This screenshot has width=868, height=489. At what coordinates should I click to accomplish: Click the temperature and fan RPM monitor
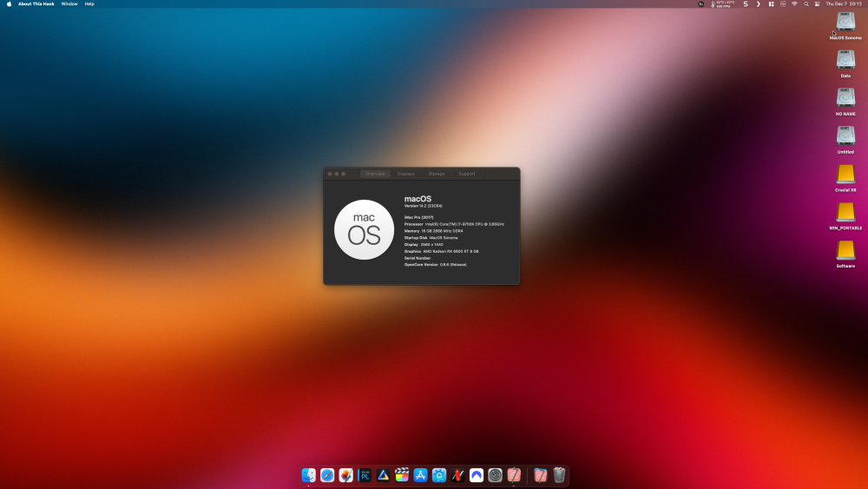(x=723, y=3)
